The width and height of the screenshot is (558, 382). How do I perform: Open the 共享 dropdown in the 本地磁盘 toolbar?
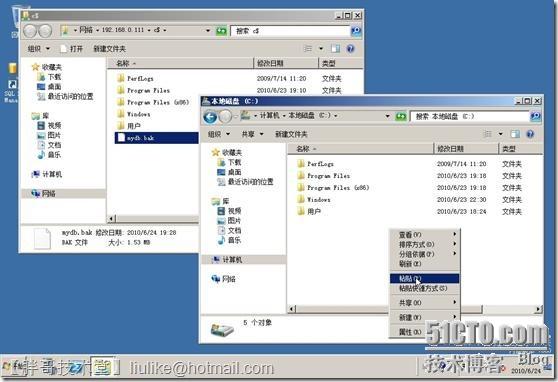[252, 134]
